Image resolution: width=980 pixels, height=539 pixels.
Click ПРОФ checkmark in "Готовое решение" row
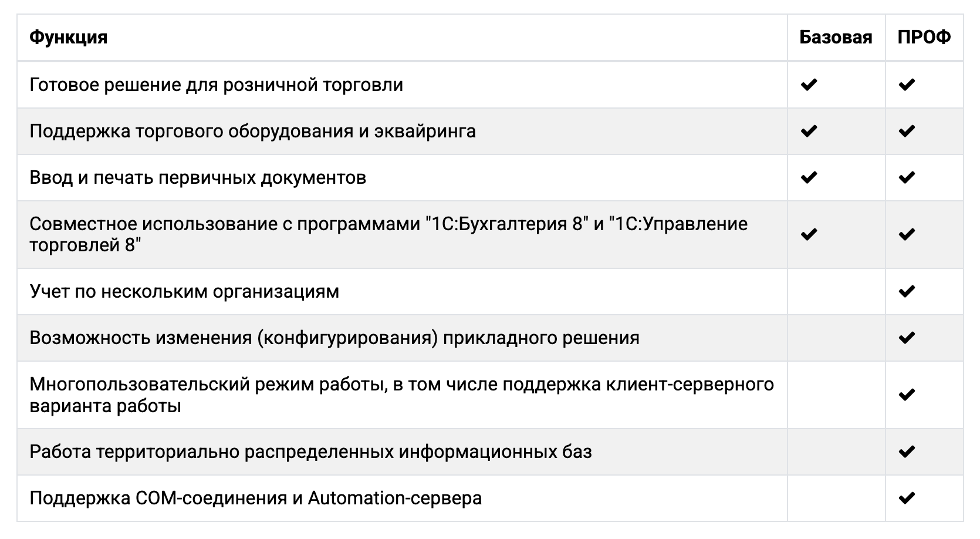907,85
